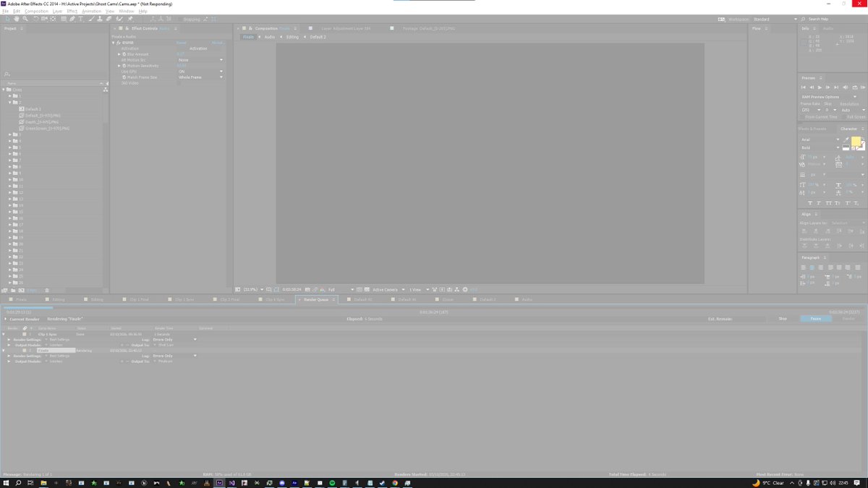This screenshot has width=868, height=488.
Task: Select the Rectangle shape tool
Action: [x=62, y=19]
